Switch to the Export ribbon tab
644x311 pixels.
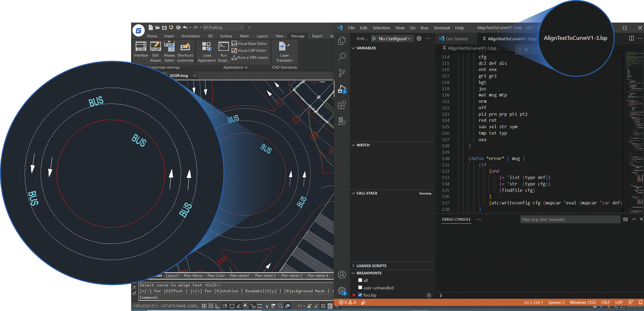(x=317, y=36)
